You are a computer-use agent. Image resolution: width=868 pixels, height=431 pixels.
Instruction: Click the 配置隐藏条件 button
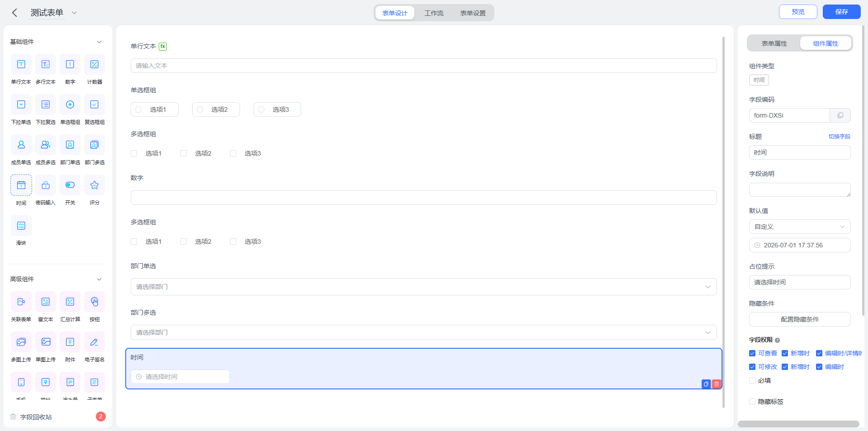tap(800, 319)
